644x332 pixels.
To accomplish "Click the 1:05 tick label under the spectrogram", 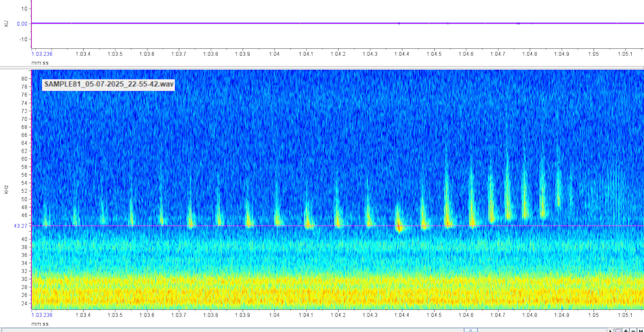I will point(594,316).
